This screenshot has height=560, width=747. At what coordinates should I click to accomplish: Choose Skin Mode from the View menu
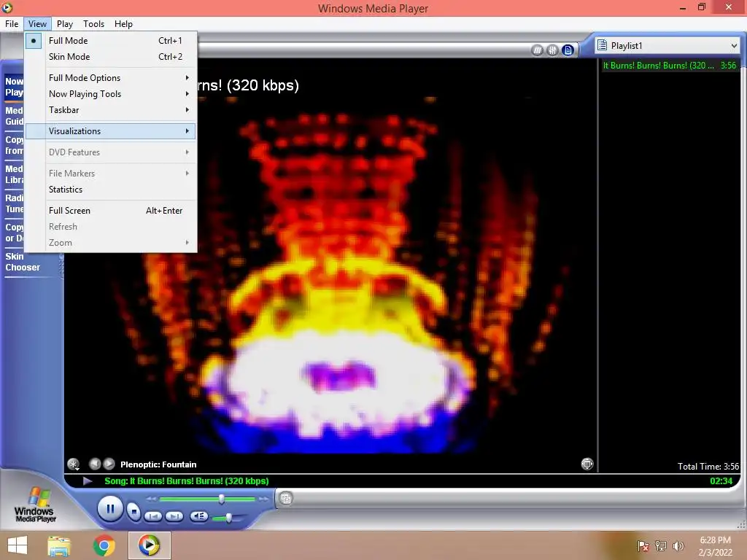click(x=111, y=57)
